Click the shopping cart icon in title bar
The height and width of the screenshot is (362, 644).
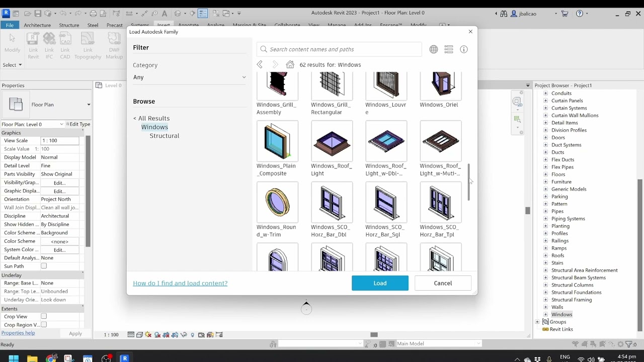click(565, 14)
